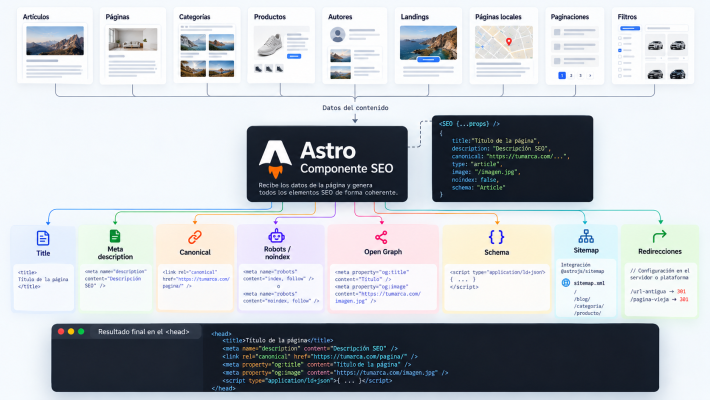Click the green arrow Redirecciones icon
The height and width of the screenshot is (400, 710).
pyautogui.click(x=659, y=236)
